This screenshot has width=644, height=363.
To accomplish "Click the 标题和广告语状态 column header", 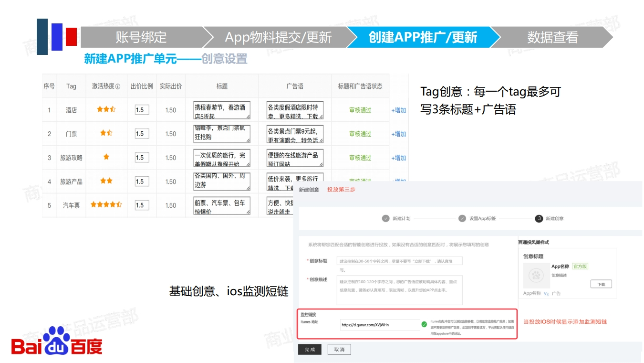I will pos(360,86).
